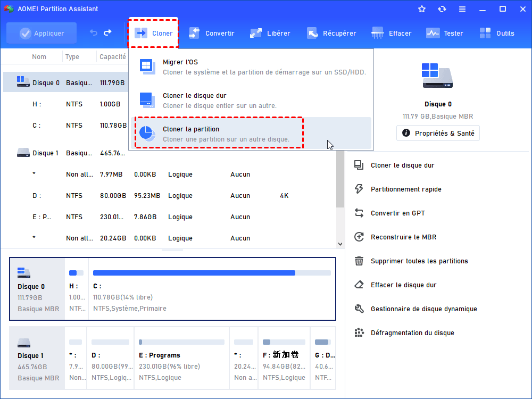
Task: Click Gestionnaire de disque dynamique option
Action: (x=424, y=309)
